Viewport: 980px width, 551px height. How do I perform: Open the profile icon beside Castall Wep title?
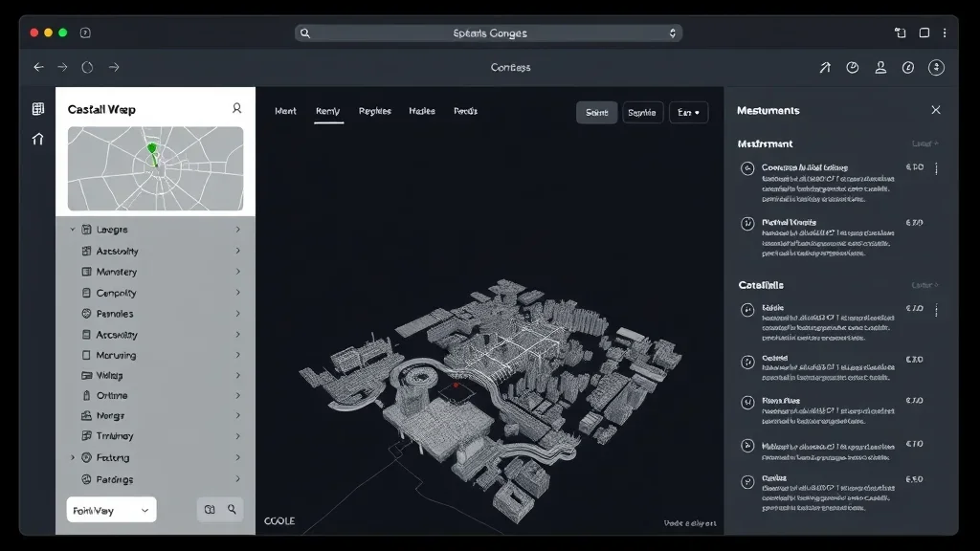(236, 109)
